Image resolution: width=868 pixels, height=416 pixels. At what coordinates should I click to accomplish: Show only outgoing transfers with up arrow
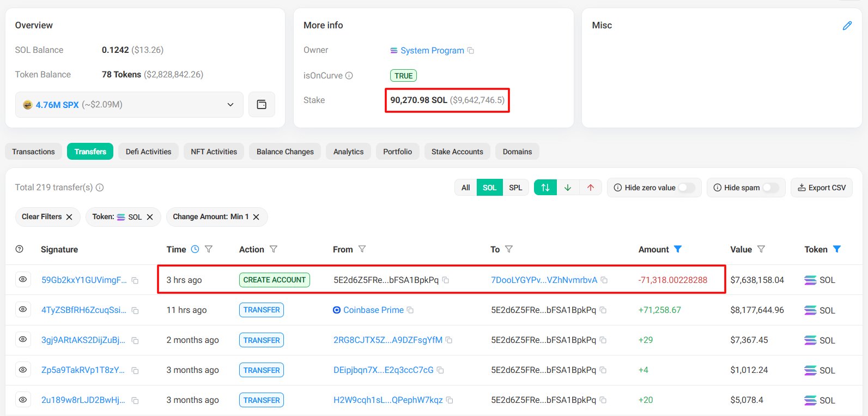591,188
